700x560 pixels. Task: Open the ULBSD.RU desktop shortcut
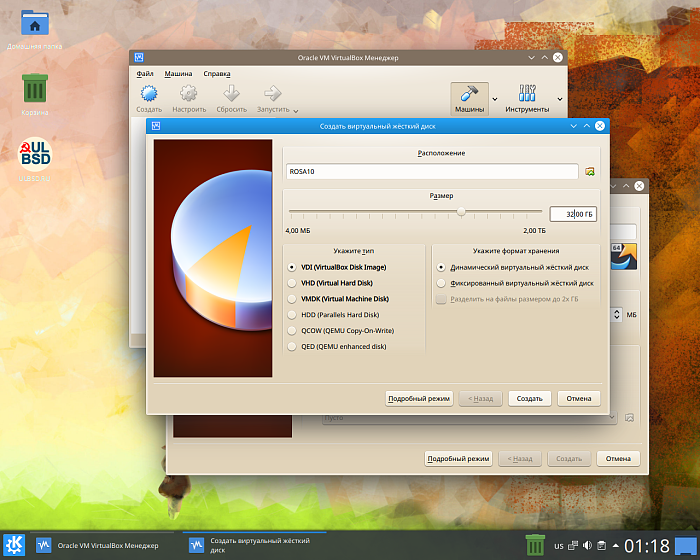[35, 154]
